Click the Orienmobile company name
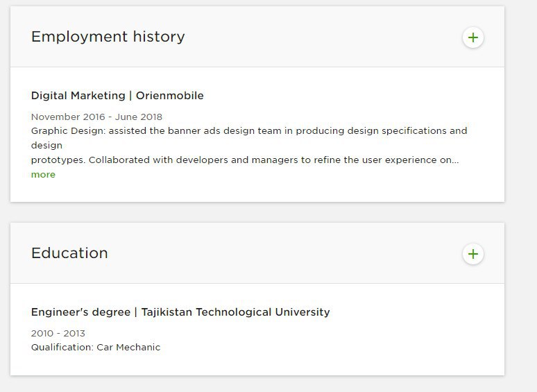Screen dimensions: 537x392 click(170, 96)
